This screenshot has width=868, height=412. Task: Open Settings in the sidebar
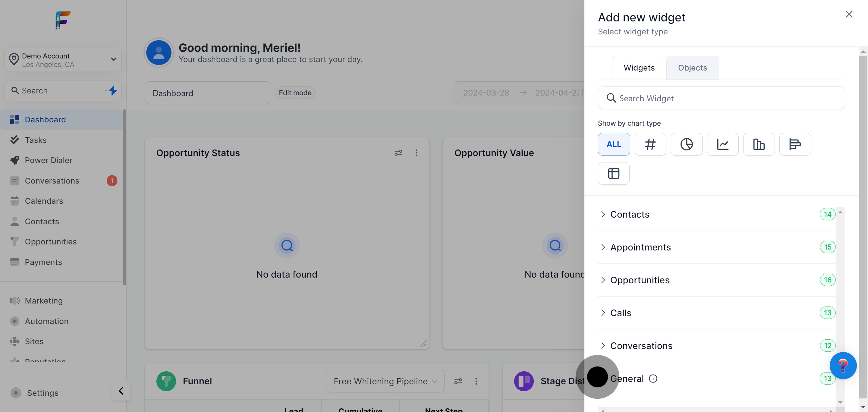tap(42, 393)
